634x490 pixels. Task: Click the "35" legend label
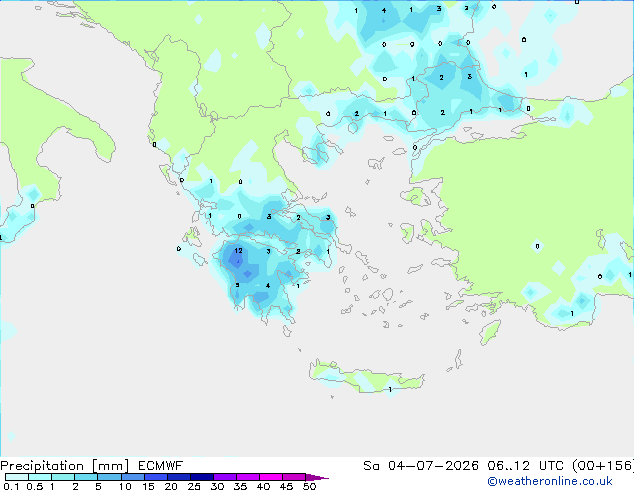240,486
